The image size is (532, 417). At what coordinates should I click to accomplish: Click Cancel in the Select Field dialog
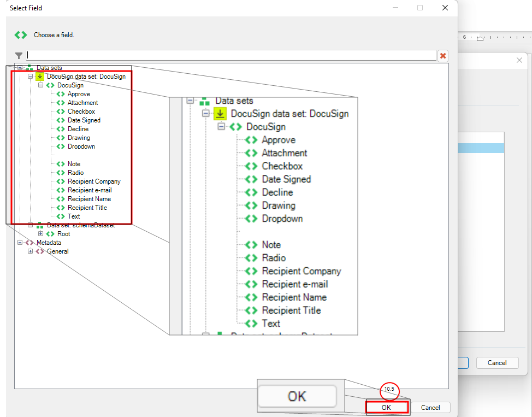tap(430, 408)
